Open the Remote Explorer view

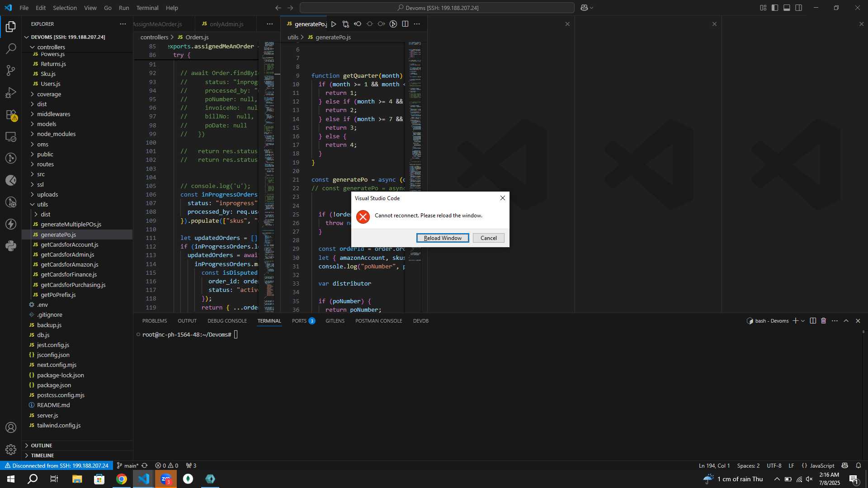pos(11,136)
